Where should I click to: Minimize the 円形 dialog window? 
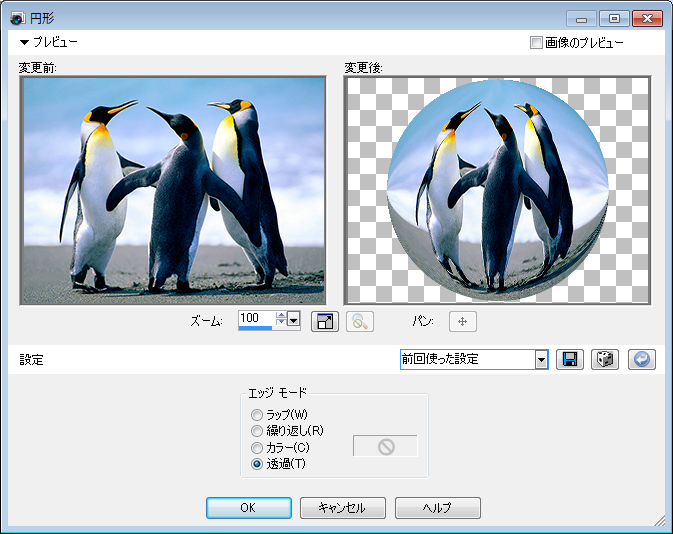[581, 19]
